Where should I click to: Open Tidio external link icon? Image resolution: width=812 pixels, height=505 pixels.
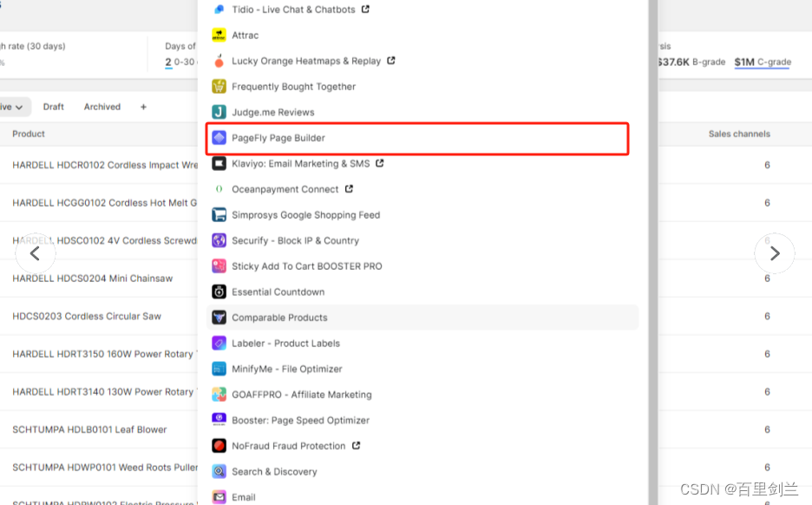(x=365, y=9)
